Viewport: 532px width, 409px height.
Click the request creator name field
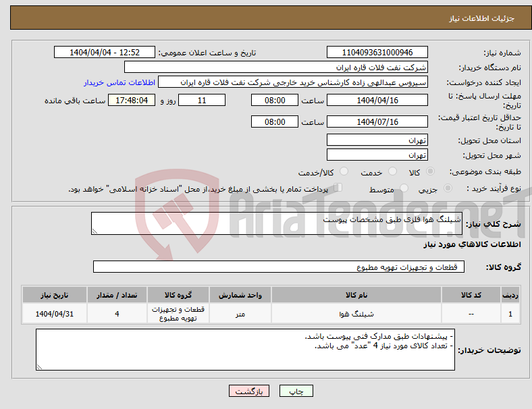pyautogui.click(x=293, y=82)
